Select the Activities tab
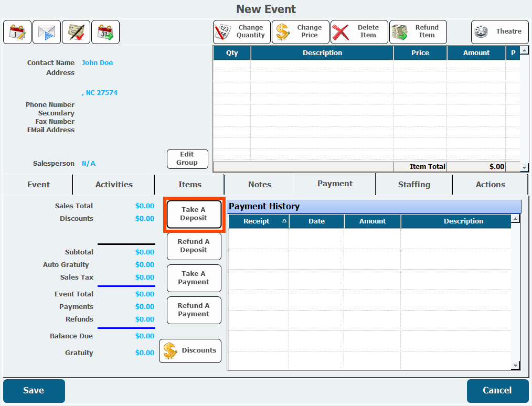This screenshot has width=532, height=406. click(114, 185)
